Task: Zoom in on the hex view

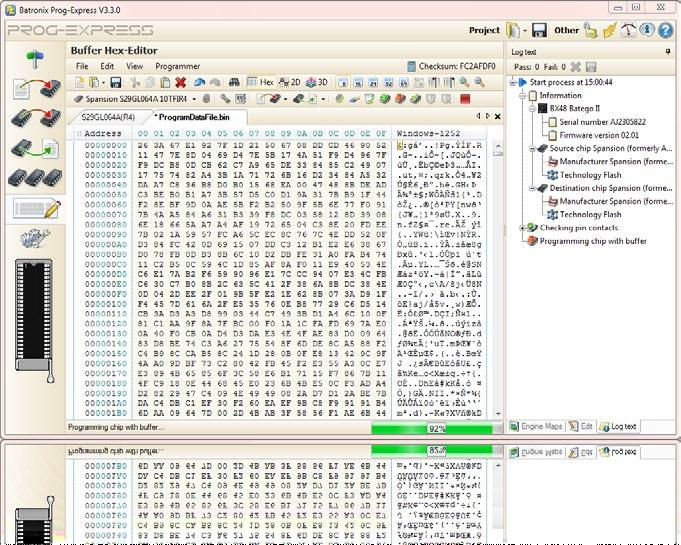Action: [x=464, y=82]
